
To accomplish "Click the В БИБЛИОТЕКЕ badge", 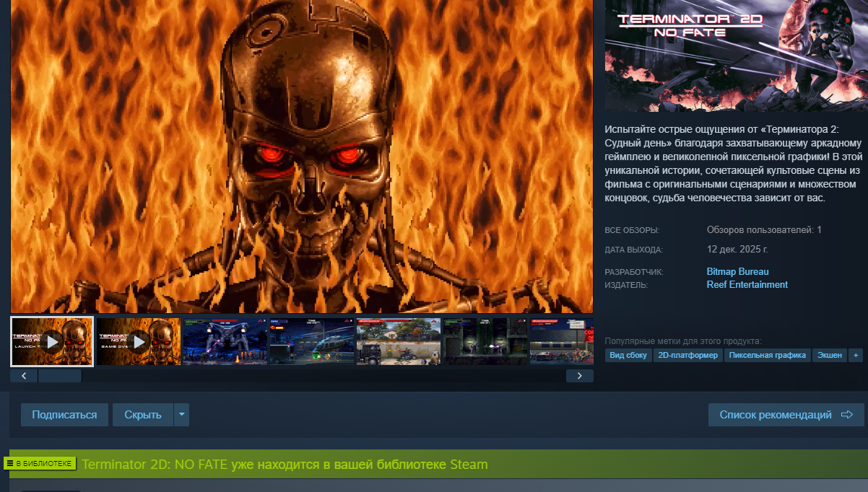I will click(x=40, y=463).
